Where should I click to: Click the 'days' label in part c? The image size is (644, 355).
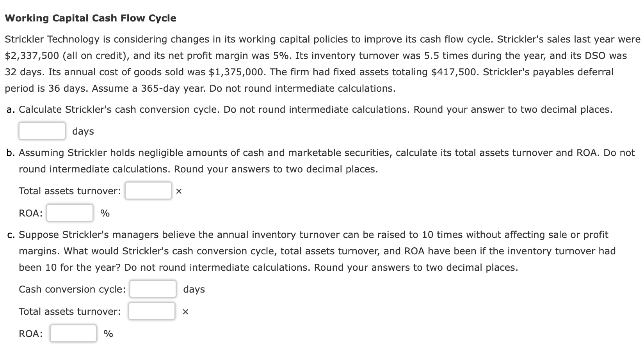coord(194,289)
